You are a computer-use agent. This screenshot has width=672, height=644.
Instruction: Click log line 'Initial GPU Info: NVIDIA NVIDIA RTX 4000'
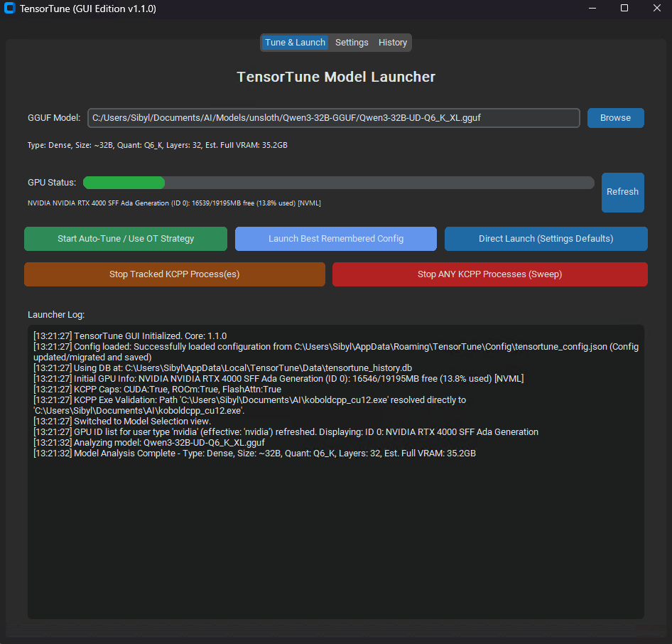278,379
